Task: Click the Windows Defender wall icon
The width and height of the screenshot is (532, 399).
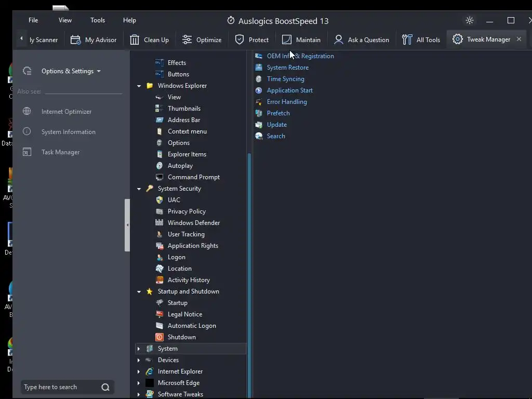Action: click(x=159, y=222)
